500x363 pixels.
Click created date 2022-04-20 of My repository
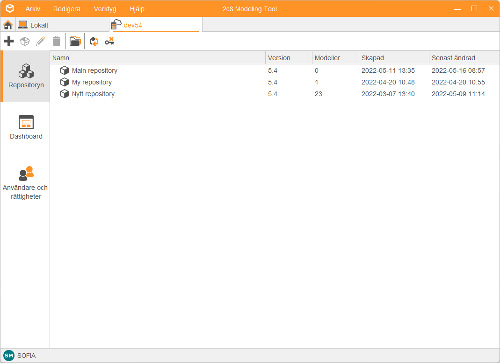[388, 82]
